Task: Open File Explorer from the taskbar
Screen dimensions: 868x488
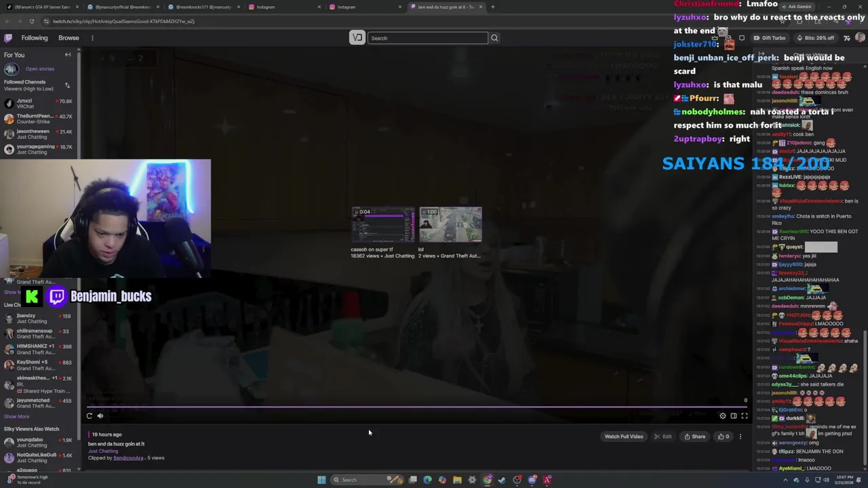Action: pos(457,480)
